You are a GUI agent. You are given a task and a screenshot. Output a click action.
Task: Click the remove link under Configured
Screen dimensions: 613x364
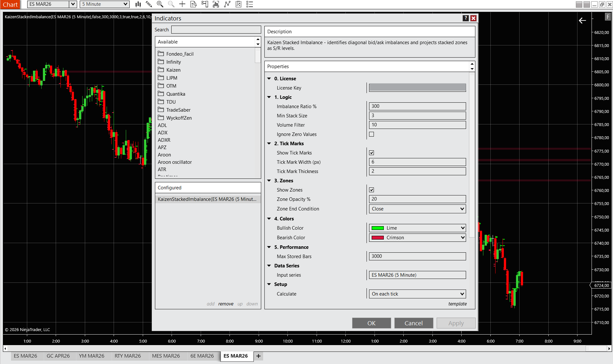(x=226, y=304)
